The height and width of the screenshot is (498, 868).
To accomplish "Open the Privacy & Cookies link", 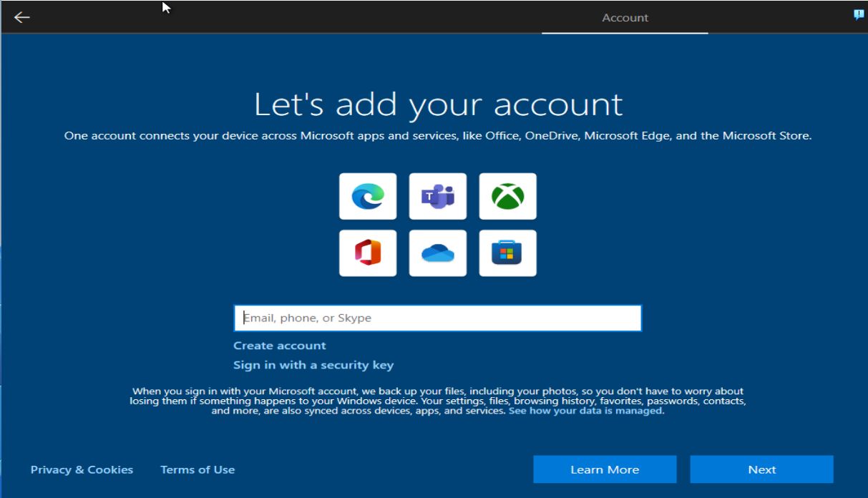I will click(82, 469).
